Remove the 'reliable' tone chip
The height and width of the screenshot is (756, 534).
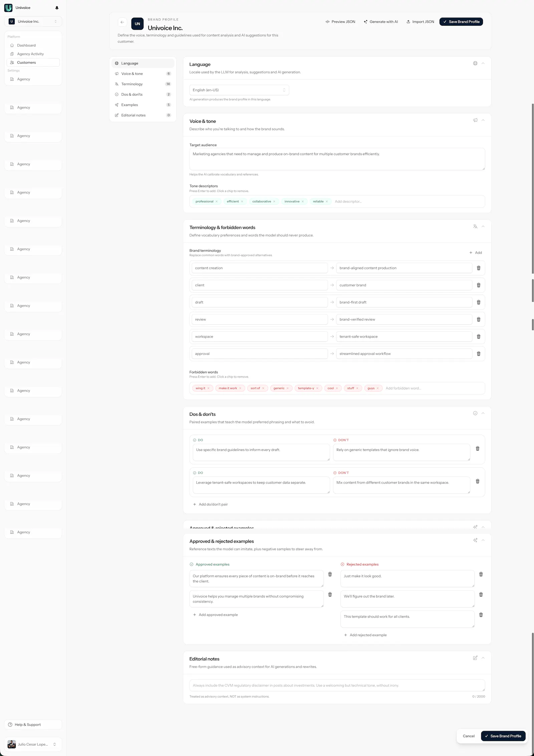[327, 202]
